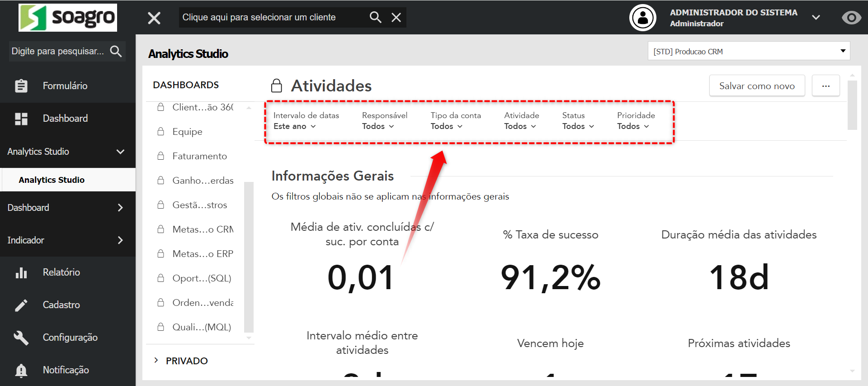Open Responsável Todos filter
868x386 pixels.
tap(384, 121)
